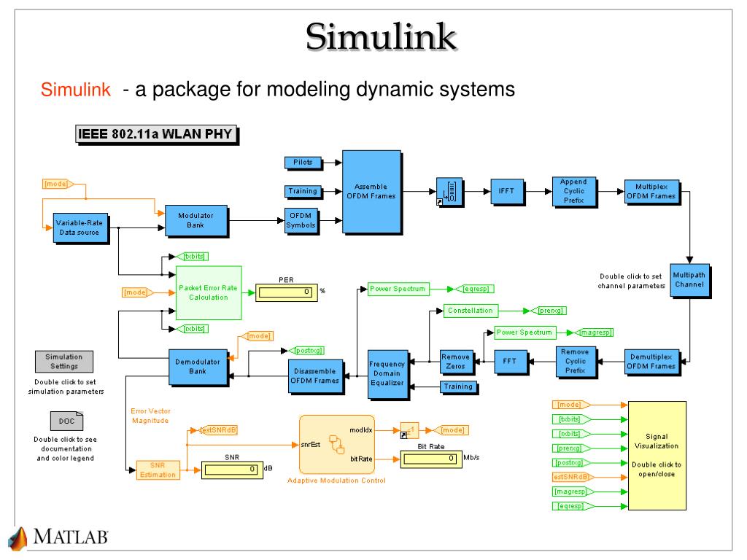The height and width of the screenshot is (560, 747).
Task: Click the Error Vector Magnitude label
Action: (x=150, y=416)
